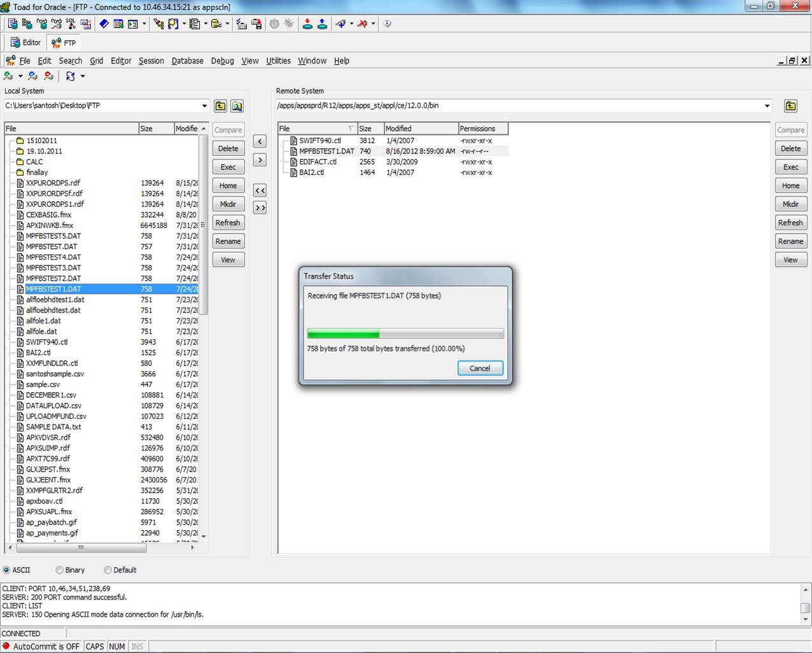Click the red download arrow icon
812x653 pixels.
click(308, 24)
